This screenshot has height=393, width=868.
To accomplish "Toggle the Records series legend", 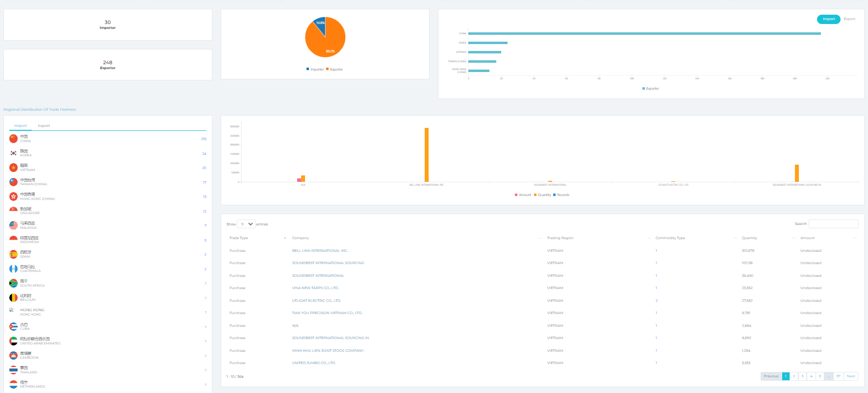I will coord(562,195).
